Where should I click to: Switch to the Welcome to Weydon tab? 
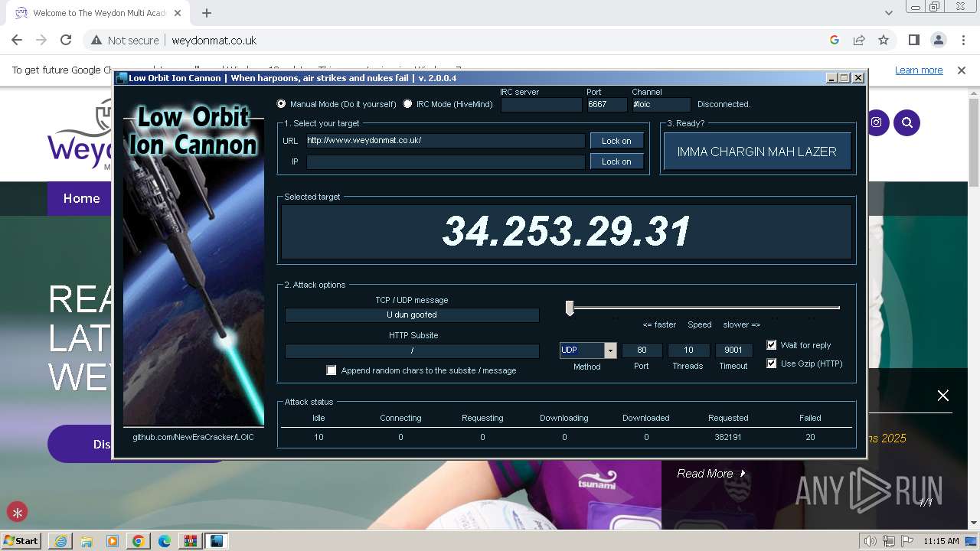point(100,13)
